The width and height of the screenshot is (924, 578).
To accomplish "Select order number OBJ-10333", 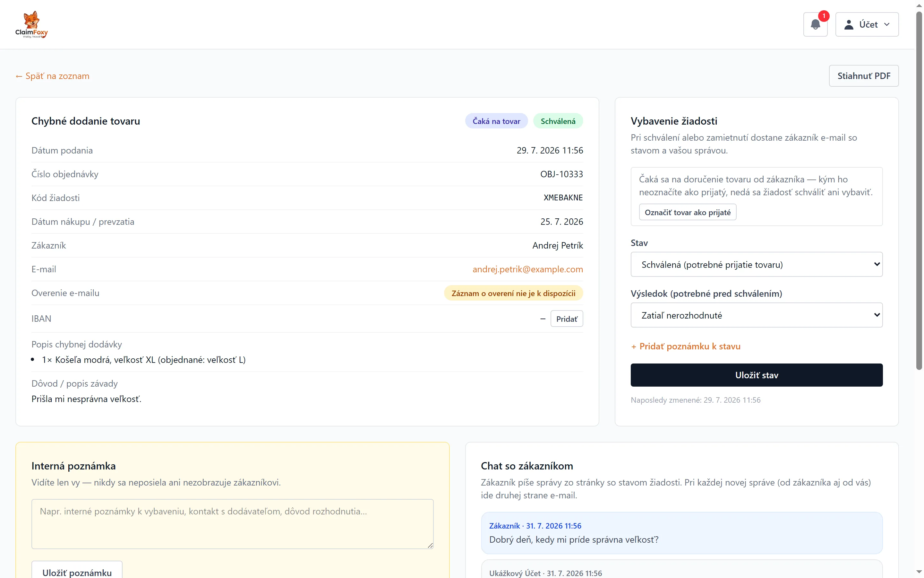I will [x=561, y=174].
